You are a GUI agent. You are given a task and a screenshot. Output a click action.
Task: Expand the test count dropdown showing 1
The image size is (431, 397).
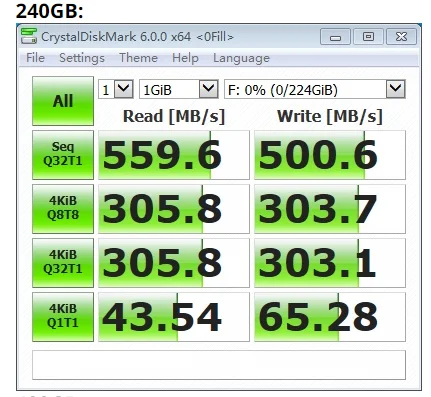tap(116, 89)
